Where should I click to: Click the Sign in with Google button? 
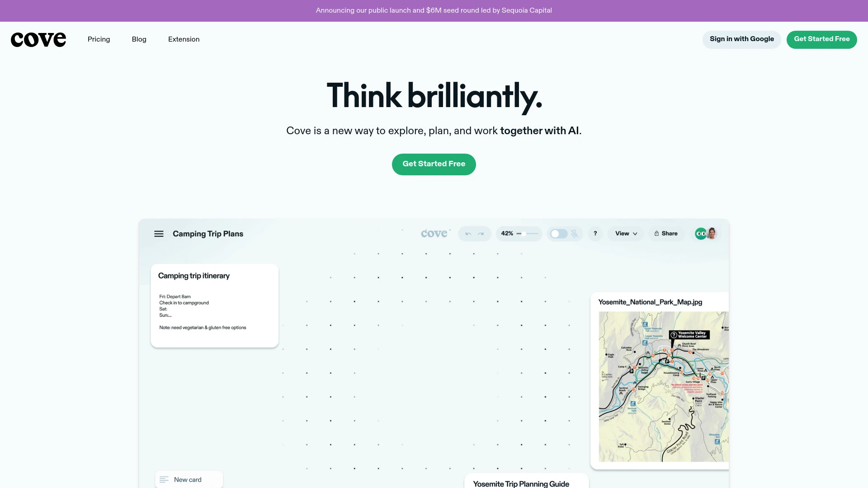741,39
